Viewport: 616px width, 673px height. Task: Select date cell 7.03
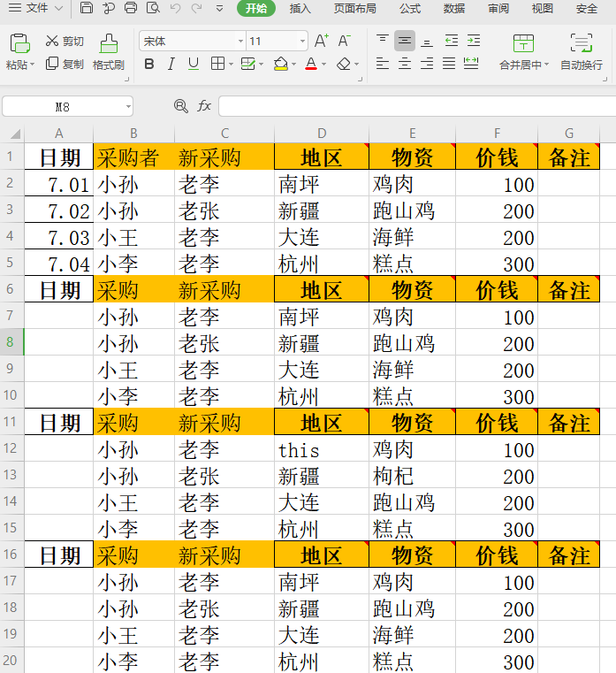[58, 236]
